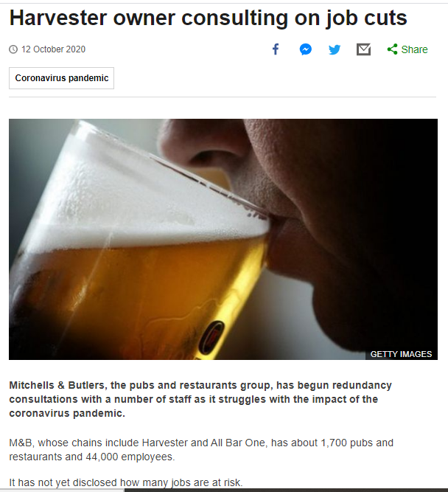Click the empty scrollbar track left of the thumb
Viewport: 448px width, 492px height.
(62, 490)
